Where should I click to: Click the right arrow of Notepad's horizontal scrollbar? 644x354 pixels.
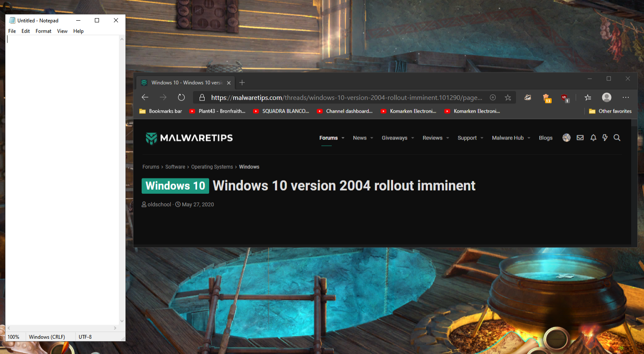(x=115, y=328)
